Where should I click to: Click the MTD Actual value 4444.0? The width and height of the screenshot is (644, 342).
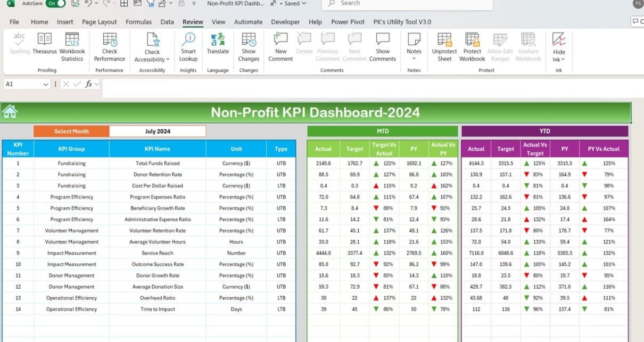(323, 253)
